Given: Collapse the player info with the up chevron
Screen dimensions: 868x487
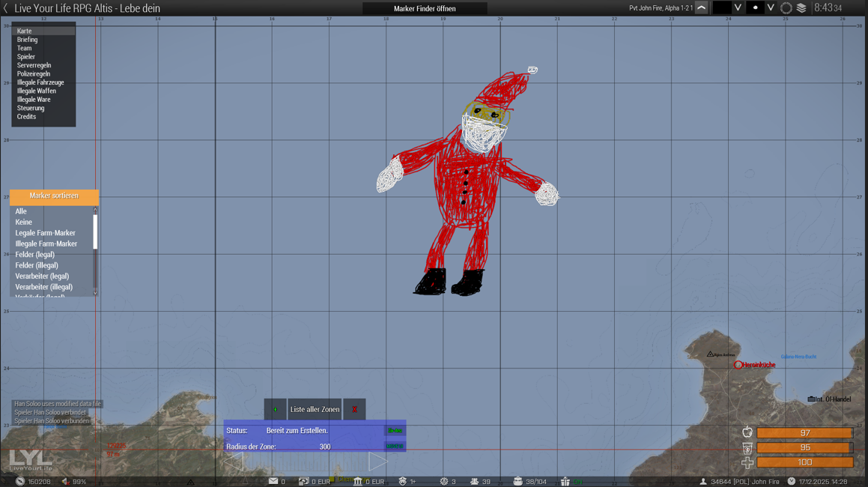Looking at the screenshot, I should pyautogui.click(x=702, y=7).
